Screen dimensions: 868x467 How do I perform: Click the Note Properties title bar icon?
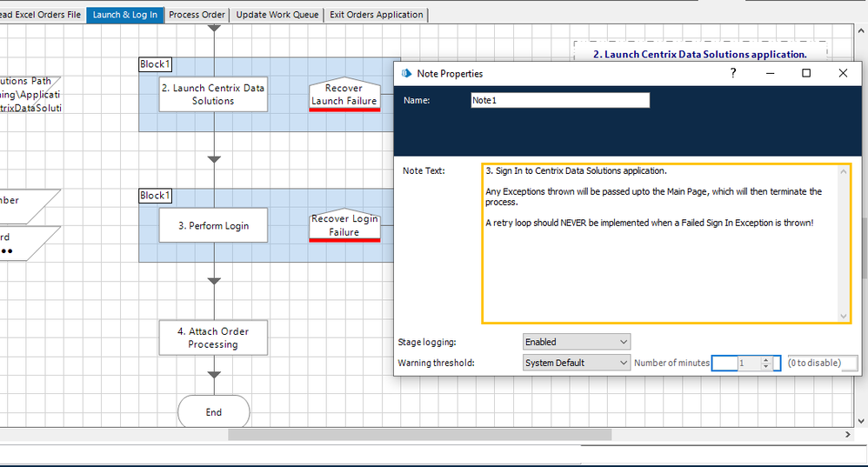tap(406, 74)
